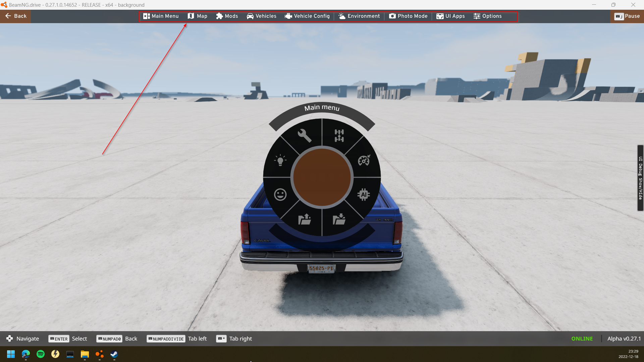This screenshot has width=644, height=362.
Task: Click the lightbulb icon in radial menu
Action: (280, 161)
